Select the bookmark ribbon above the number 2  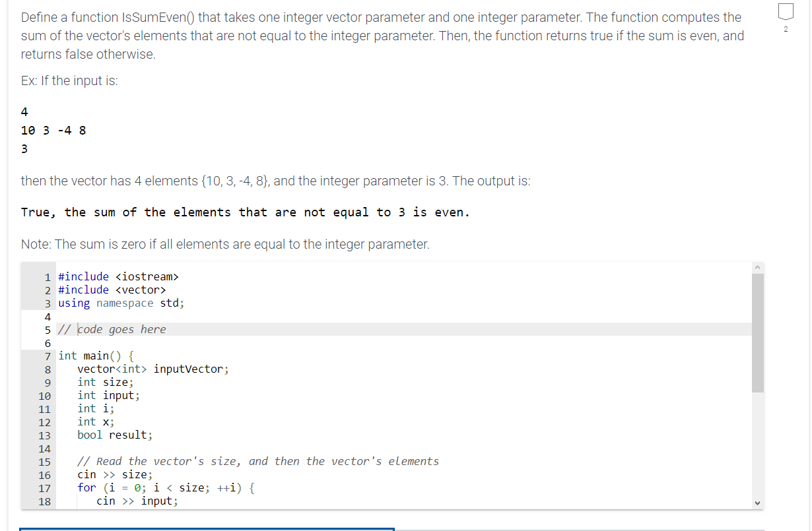[x=785, y=11]
